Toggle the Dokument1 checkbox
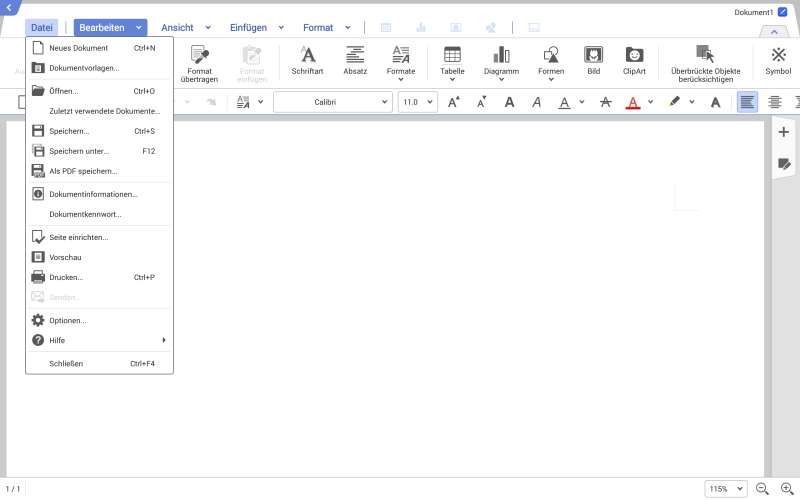The image size is (800, 500). (782, 12)
